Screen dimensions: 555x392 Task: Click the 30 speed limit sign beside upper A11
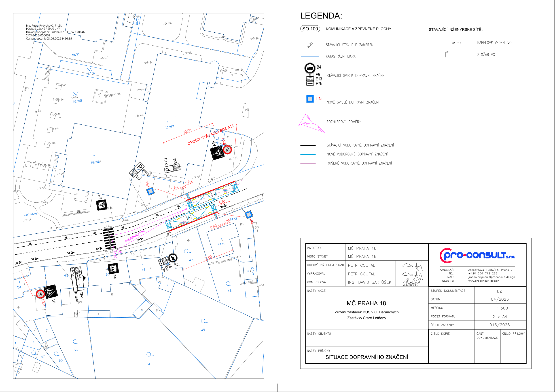[x=227, y=149]
